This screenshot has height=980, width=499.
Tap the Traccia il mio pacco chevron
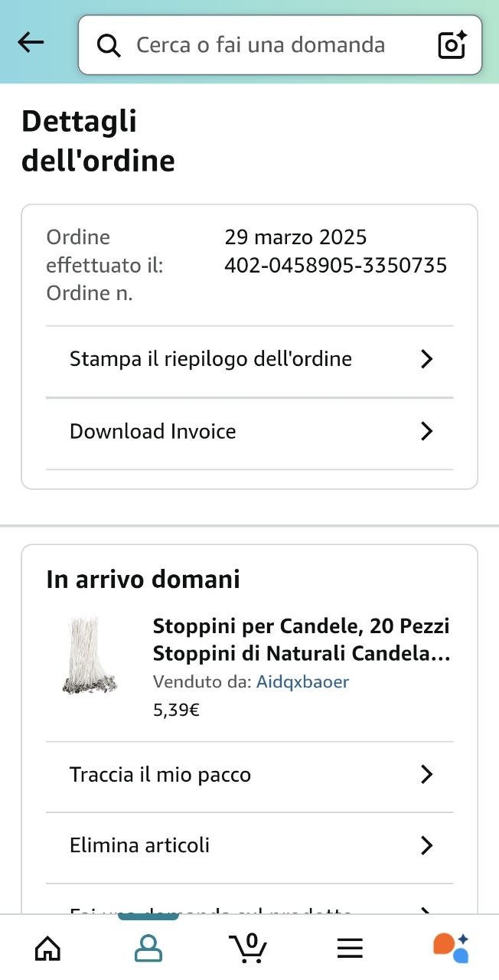click(427, 775)
